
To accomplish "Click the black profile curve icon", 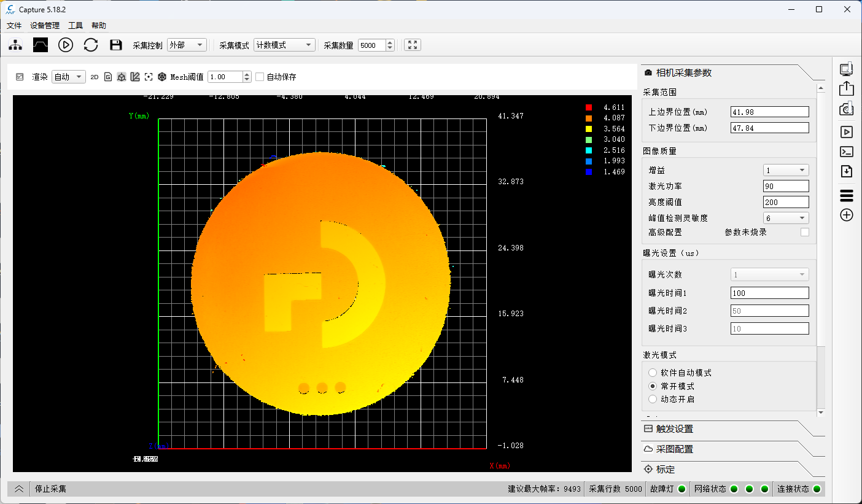I will point(41,45).
